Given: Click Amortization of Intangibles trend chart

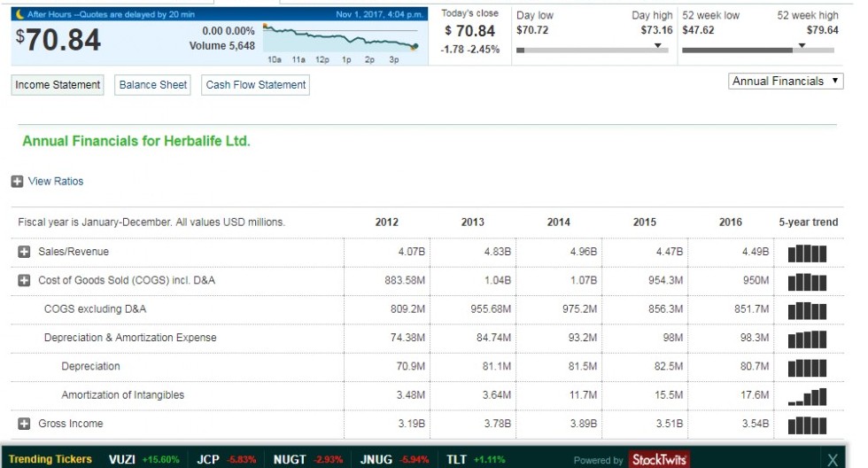Looking at the screenshot, I should pos(807,396).
